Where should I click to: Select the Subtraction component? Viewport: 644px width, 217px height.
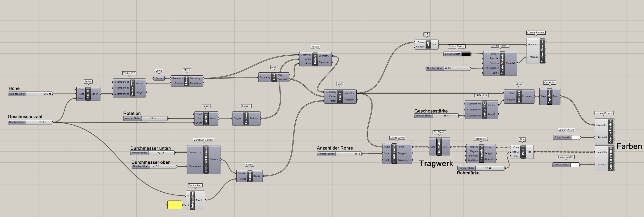(x=193, y=200)
